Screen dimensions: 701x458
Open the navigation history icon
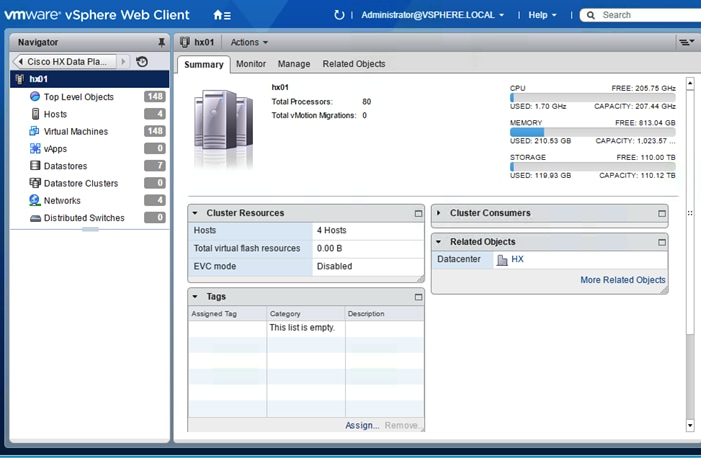tap(142, 61)
